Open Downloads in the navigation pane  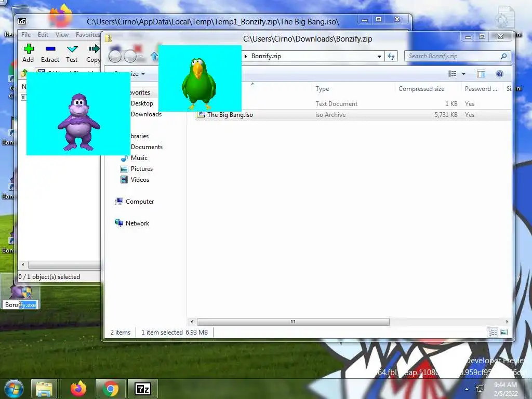click(146, 114)
